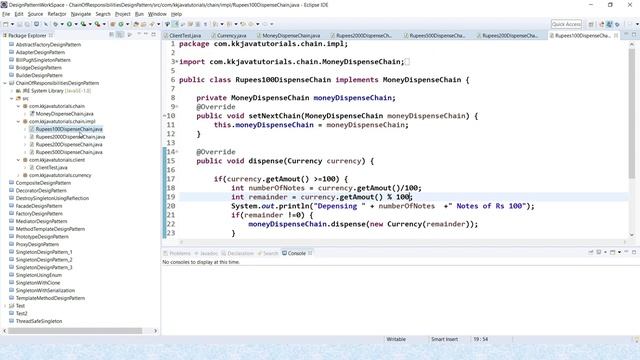640x360 pixels.
Task: Open the Window menu
Action: point(157,14)
